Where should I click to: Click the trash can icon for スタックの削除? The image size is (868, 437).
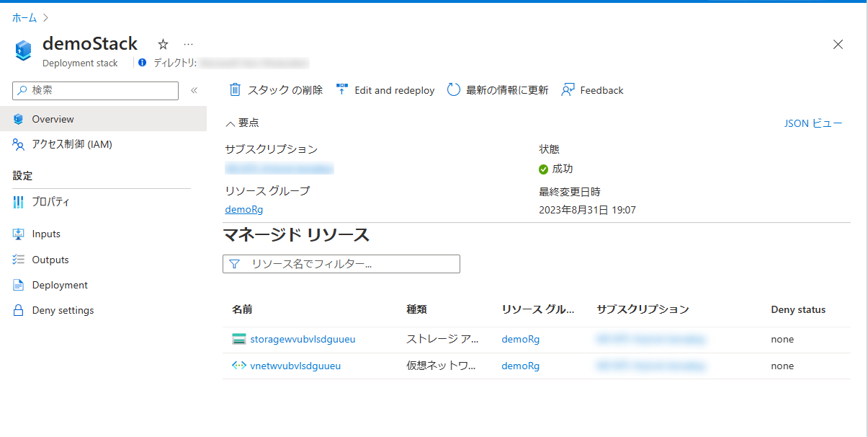(235, 90)
